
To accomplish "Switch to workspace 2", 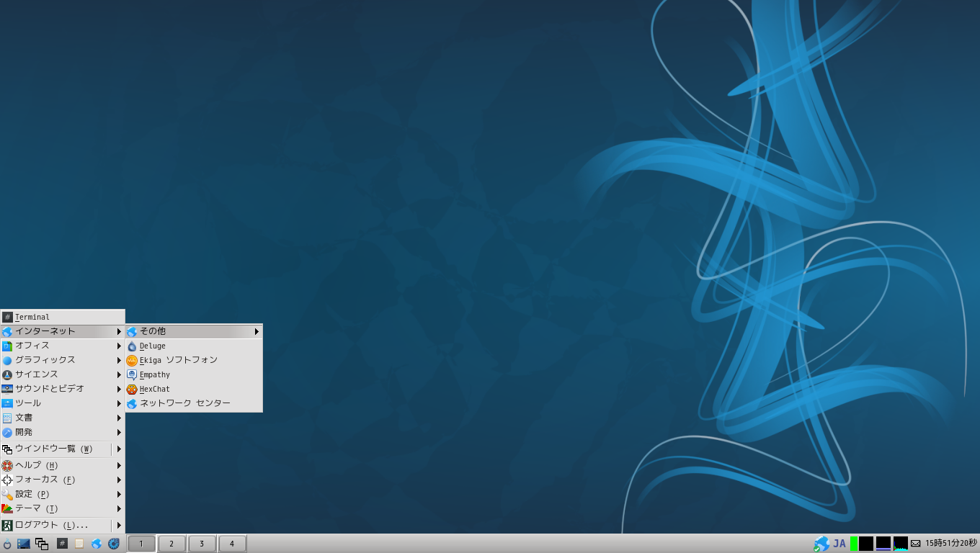I will click(171, 544).
